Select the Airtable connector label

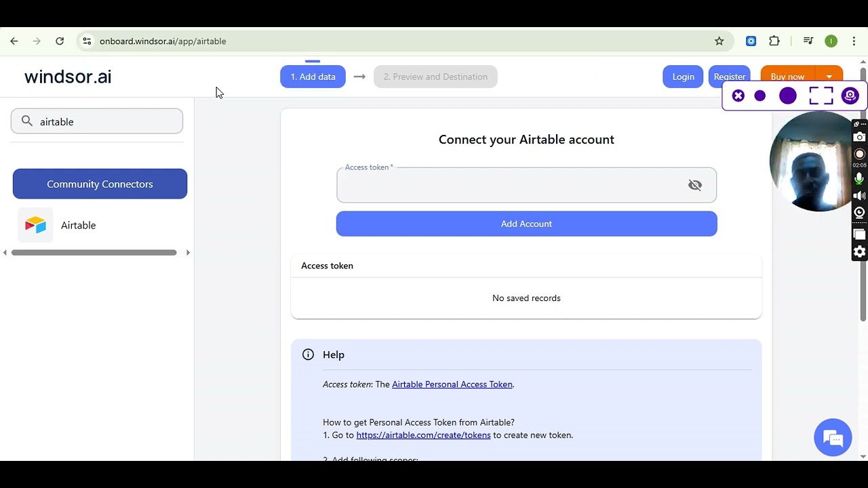(79, 225)
